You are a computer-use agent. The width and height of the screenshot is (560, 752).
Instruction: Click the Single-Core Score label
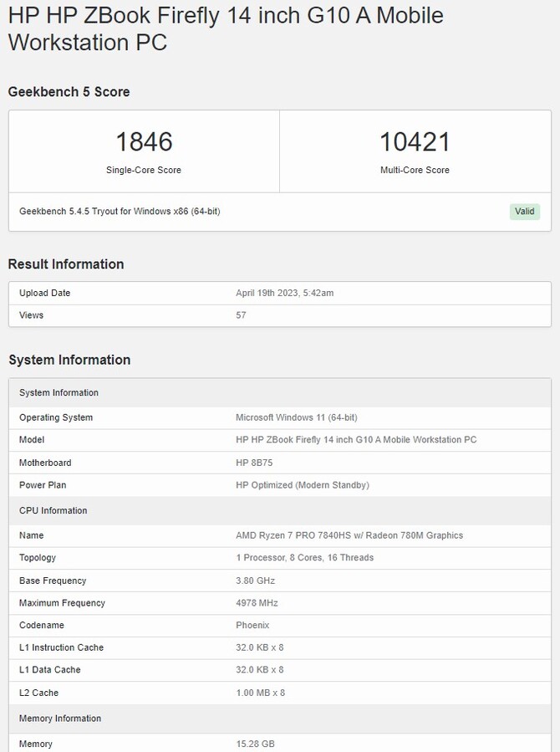click(144, 170)
